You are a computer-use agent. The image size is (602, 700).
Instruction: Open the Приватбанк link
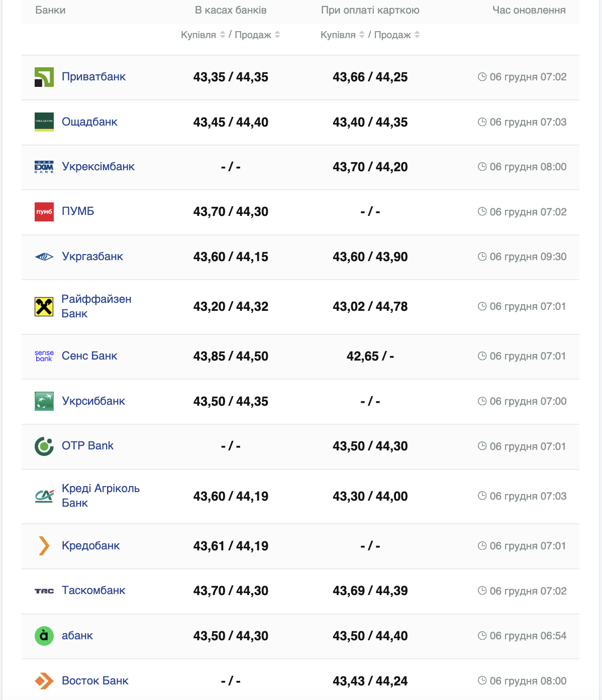tap(93, 77)
